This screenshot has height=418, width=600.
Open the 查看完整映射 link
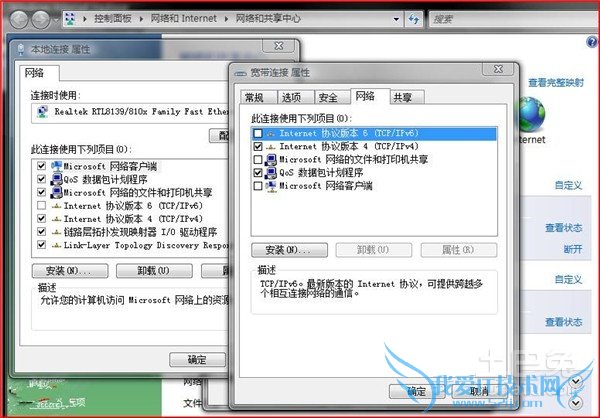[x=556, y=83]
